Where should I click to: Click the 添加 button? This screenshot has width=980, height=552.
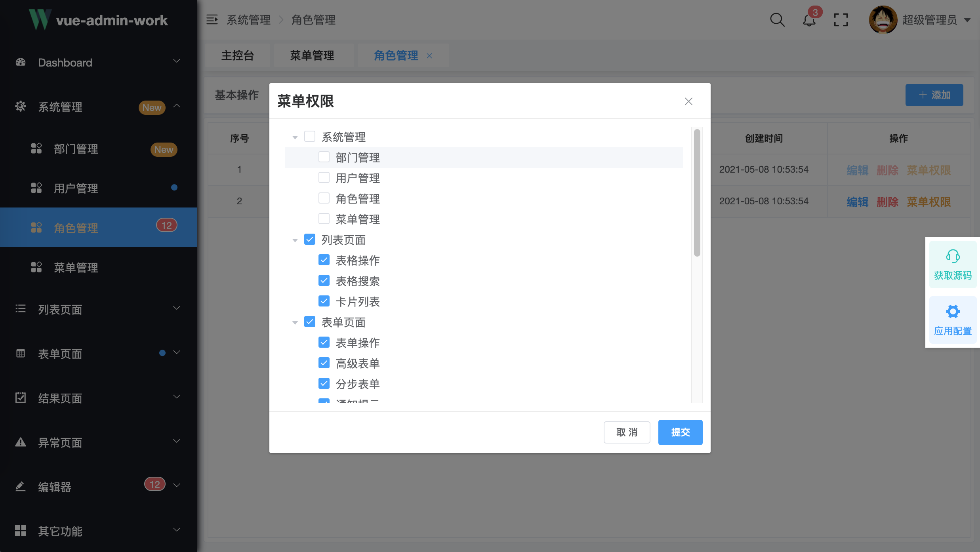[934, 95]
